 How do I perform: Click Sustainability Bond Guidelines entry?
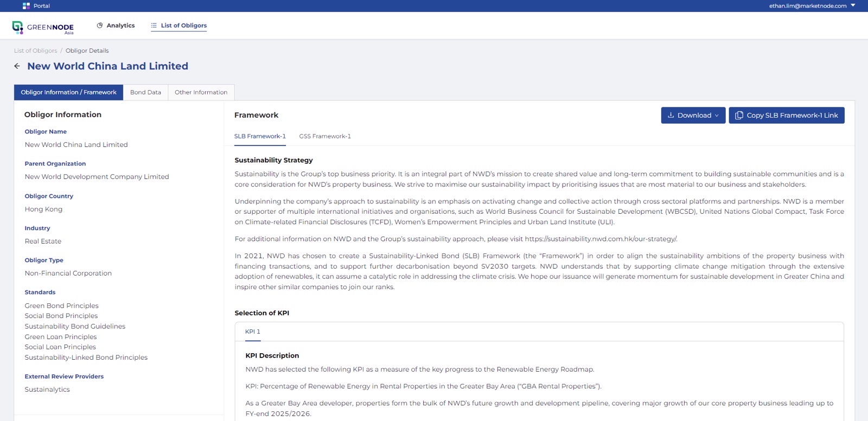pos(75,327)
